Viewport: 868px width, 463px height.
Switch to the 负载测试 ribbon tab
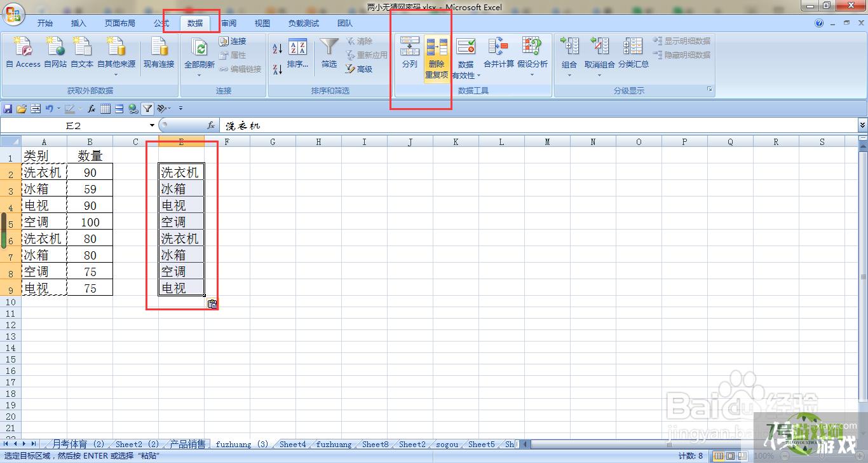pyautogui.click(x=304, y=24)
